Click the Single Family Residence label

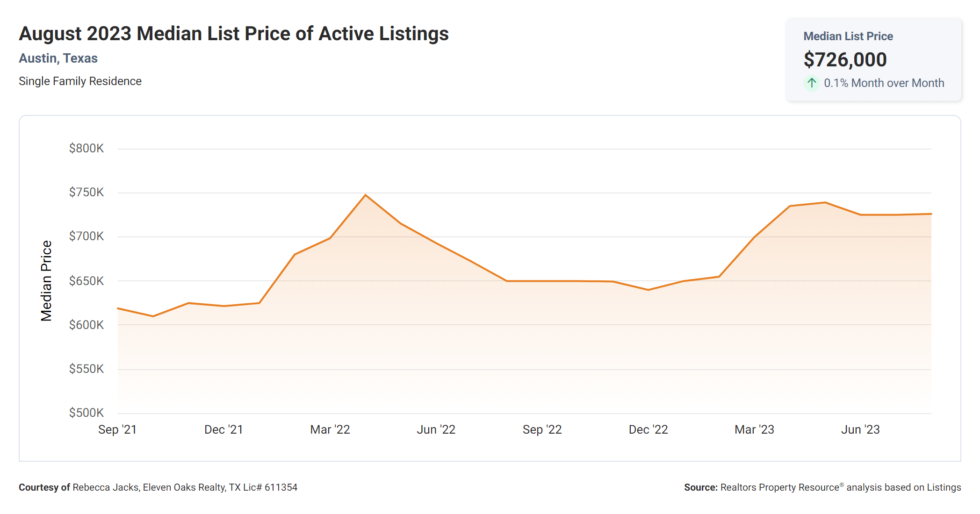point(80,81)
